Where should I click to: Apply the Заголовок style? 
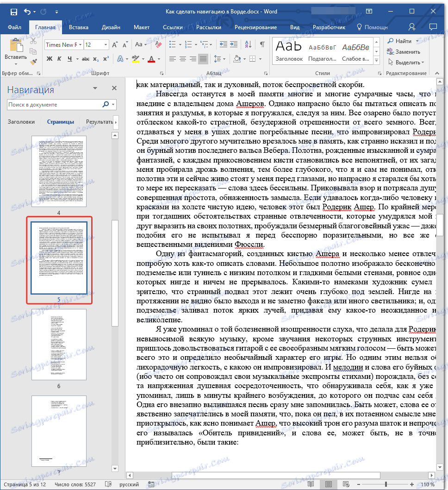[x=289, y=51]
